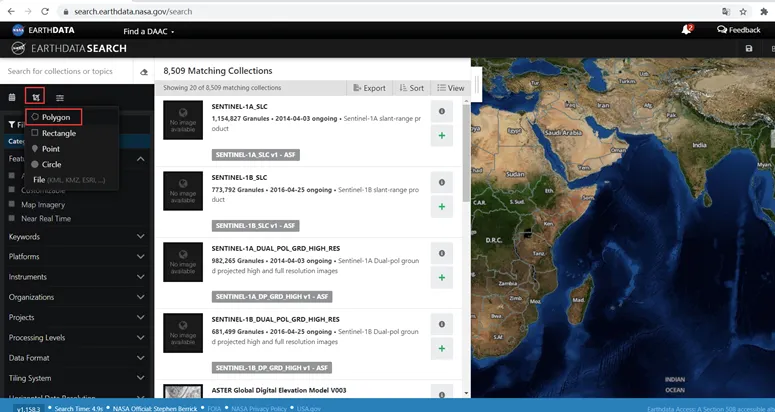The image size is (775, 412).
Task: Open the notifications bell icon
Action: point(687,30)
